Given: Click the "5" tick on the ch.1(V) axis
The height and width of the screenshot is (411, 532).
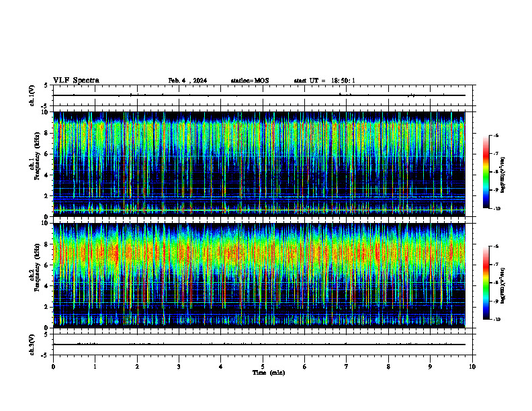Looking at the screenshot, I should [x=46, y=85].
